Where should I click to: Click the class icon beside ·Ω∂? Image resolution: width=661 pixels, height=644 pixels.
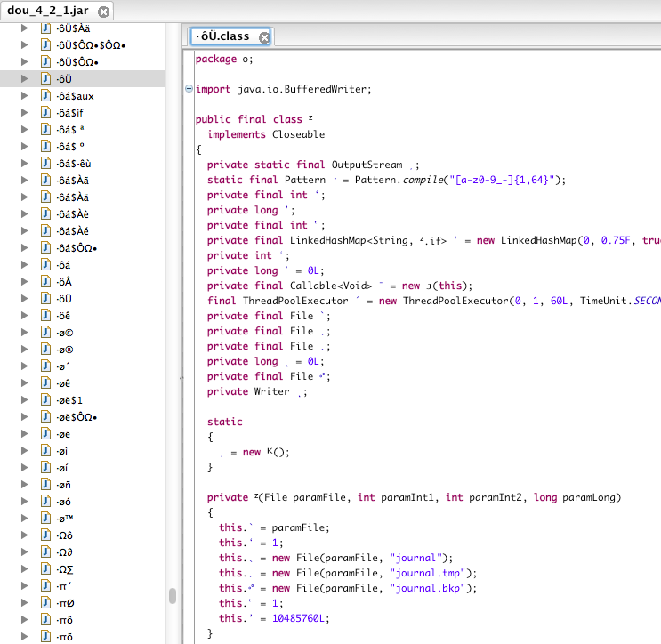click(45, 552)
